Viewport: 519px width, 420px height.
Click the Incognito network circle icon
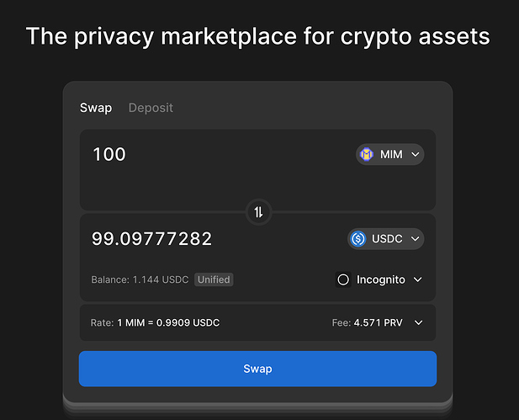click(x=343, y=279)
